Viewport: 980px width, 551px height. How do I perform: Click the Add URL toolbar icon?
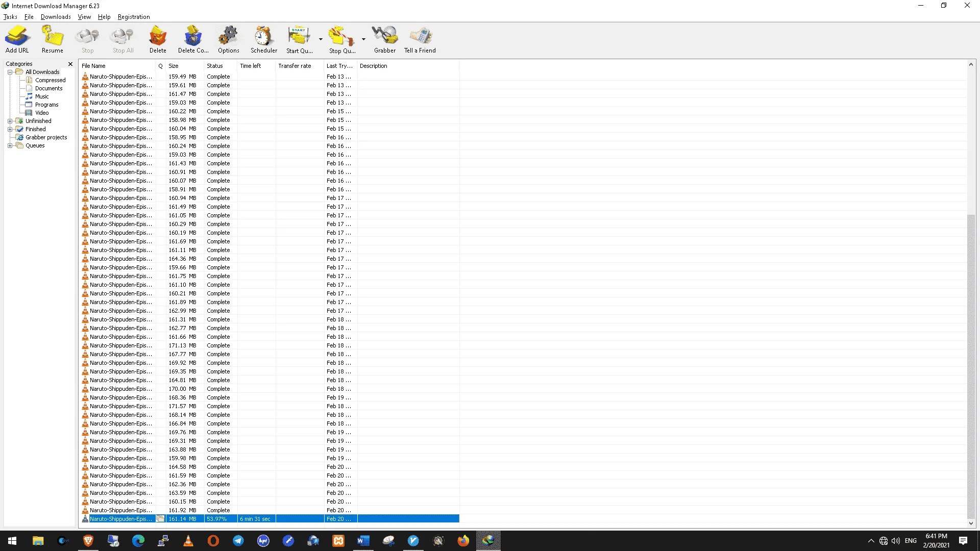coord(17,39)
